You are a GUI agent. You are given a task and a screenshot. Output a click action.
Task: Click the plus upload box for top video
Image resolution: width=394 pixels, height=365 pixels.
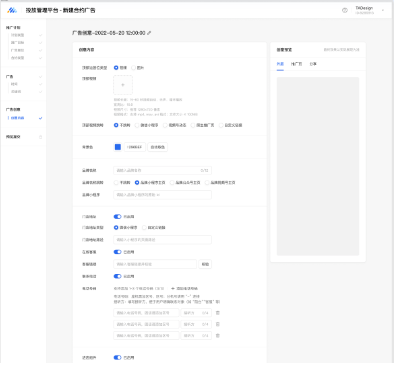[123, 85]
